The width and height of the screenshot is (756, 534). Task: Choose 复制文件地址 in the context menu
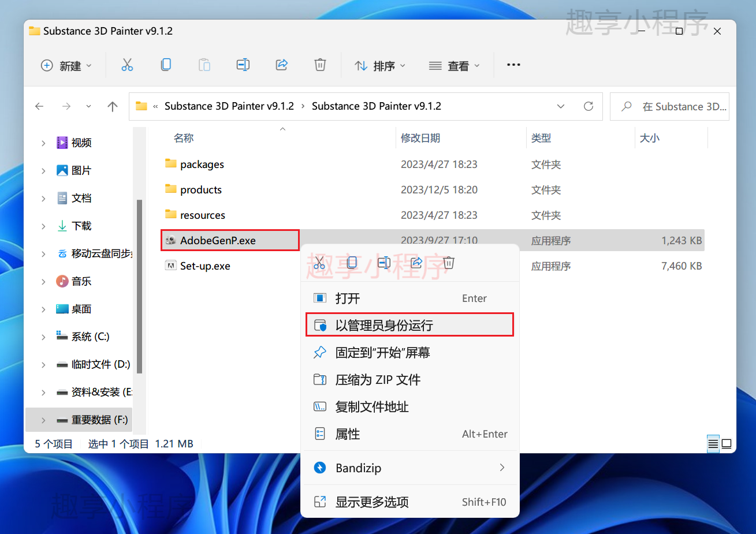coord(410,407)
